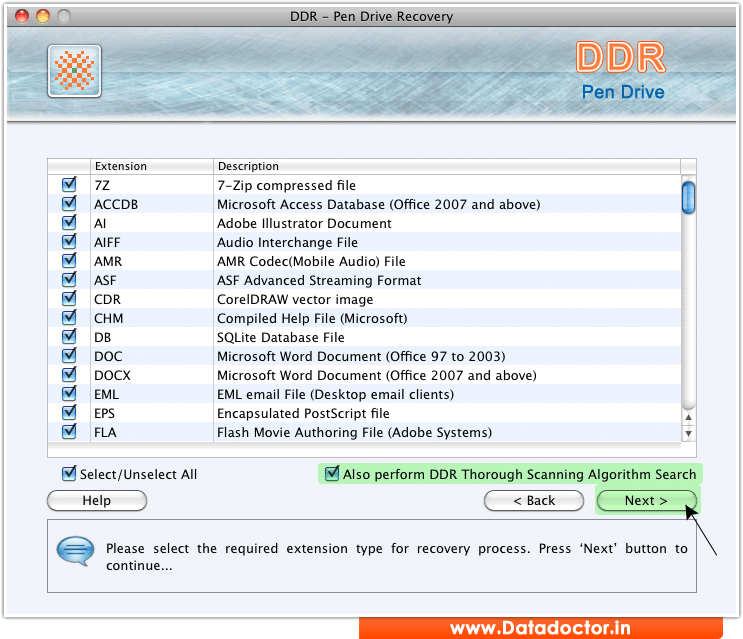The width and height of the screenshot is (743, 639).
Task: Toggle the Select/Unselect All checkbox
Action: (69, 473)
